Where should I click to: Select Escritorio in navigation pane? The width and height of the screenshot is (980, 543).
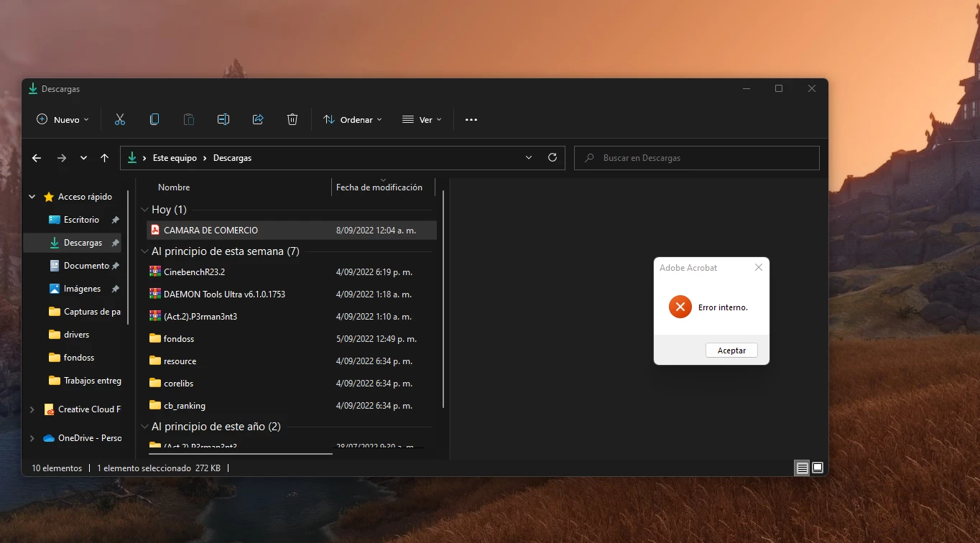point(81,220)
